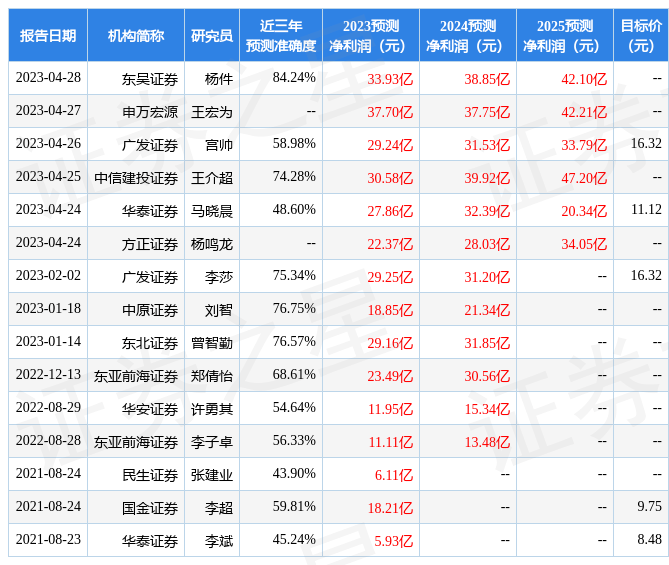The height and width of the screenshot is (565, 669).
Task: Click profit forecast 47.20亿
Action: (x=584, y=178)
